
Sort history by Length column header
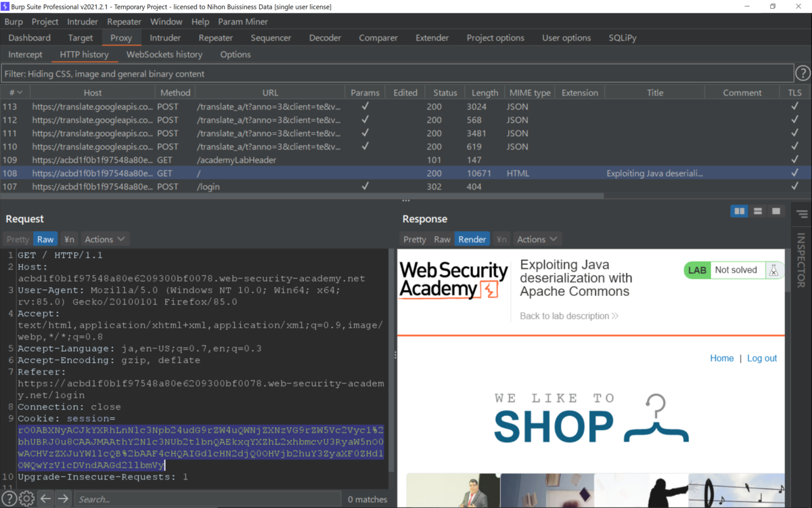[485, 93]
